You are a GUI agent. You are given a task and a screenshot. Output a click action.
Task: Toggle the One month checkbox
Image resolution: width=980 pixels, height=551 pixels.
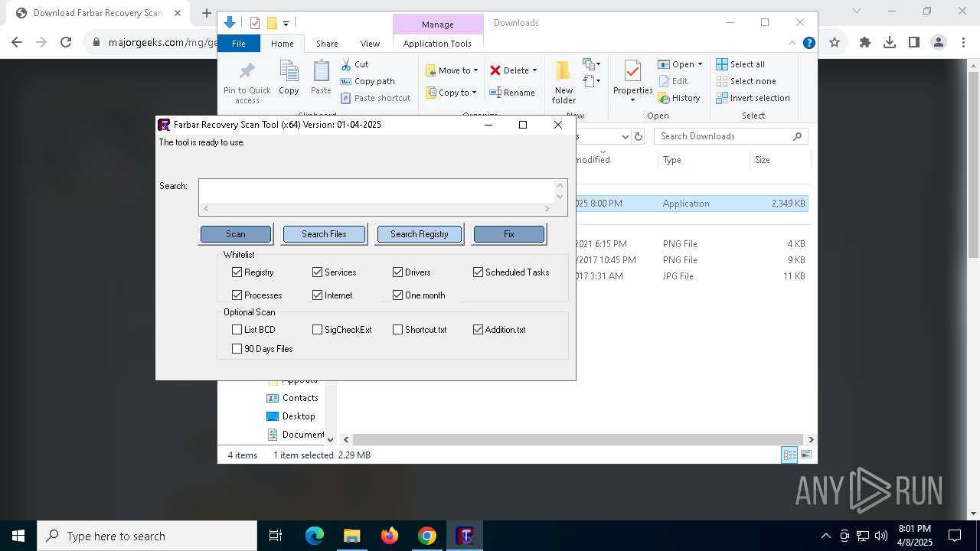pyautogui.click(x=397, y=295)
